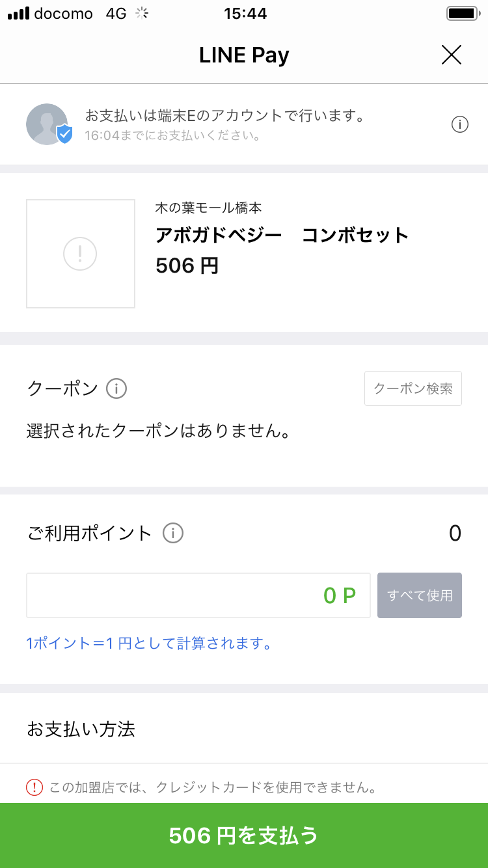Tap the battery icon in status bar

(x=463, y=13)
